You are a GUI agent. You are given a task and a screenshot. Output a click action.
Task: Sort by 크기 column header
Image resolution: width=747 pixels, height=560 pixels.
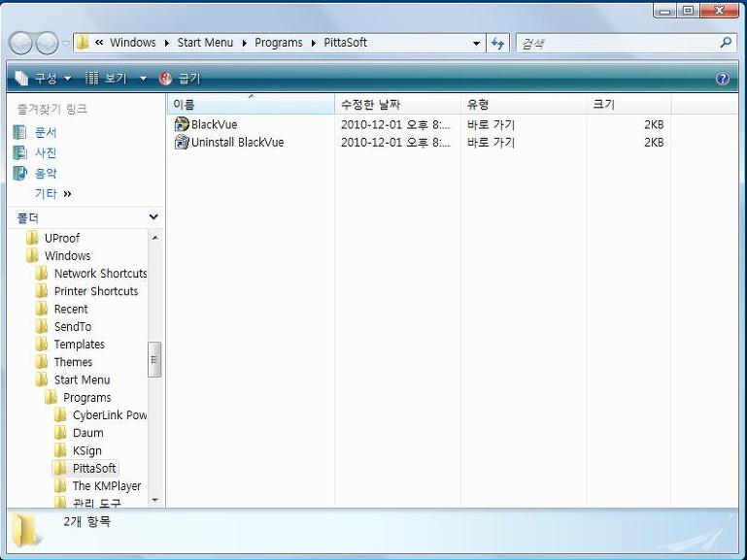coord(628,104)
